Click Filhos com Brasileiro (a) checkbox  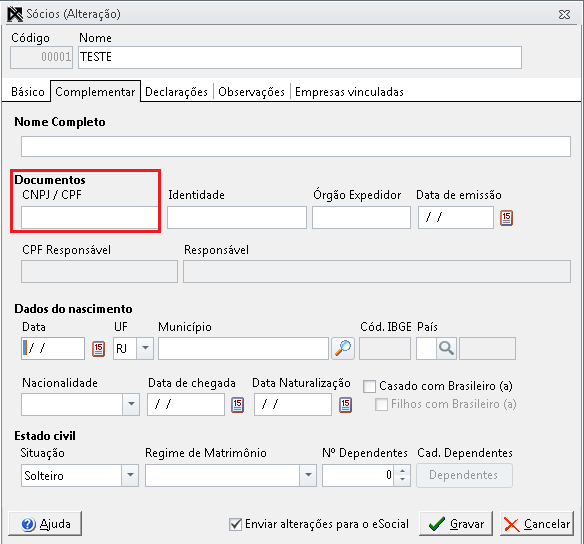381,404
